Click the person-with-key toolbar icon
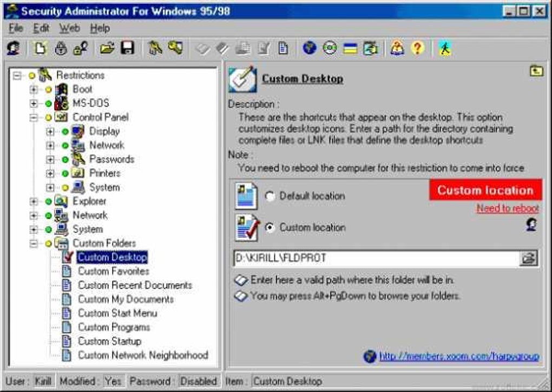Image resolution: width=552 pixels, height=392 pixels. click(x=155, y=48)
